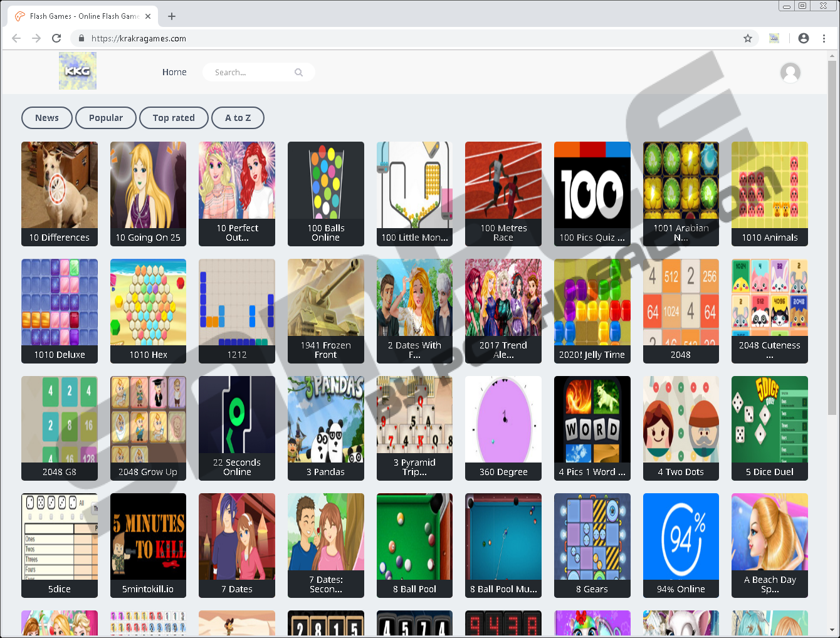Screen dimensions: 840x638
Task: Show games sorted A to Z
Action: (238, 118)
